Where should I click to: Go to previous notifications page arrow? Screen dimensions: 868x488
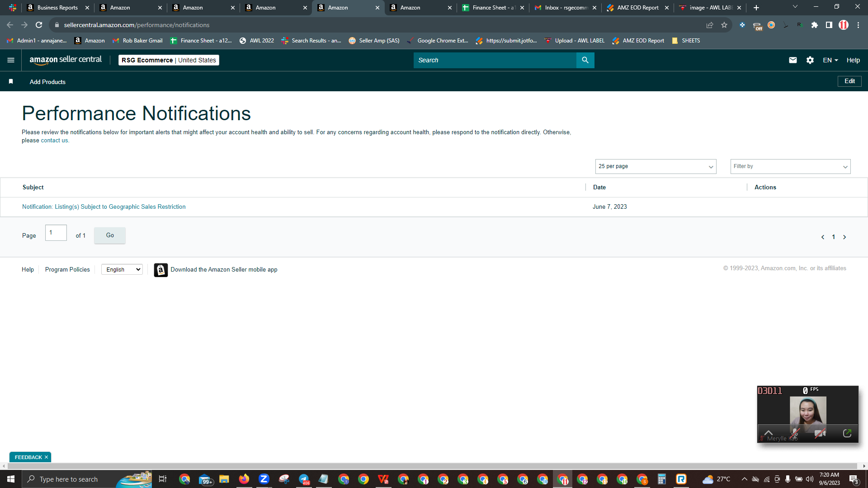pos(823,237)
